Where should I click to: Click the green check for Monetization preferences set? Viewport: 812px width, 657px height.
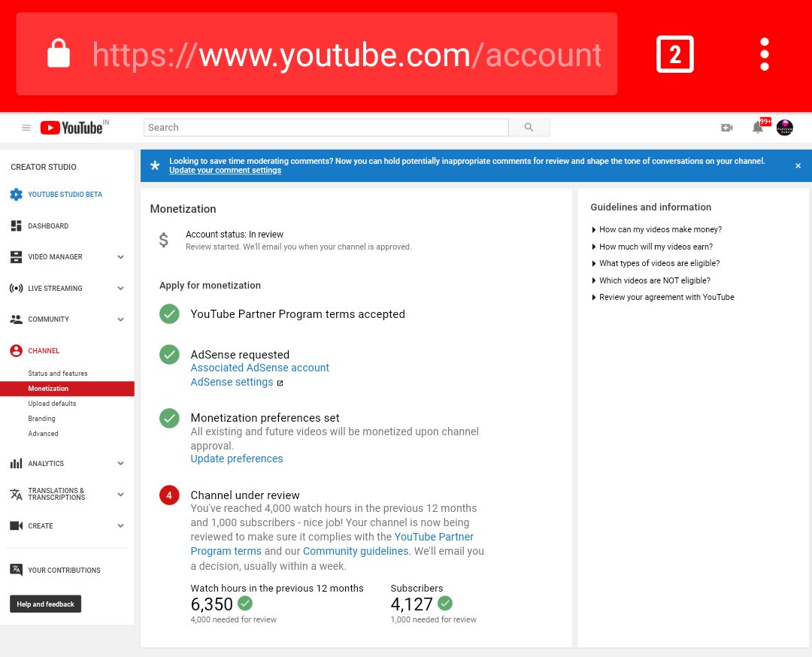169,418
